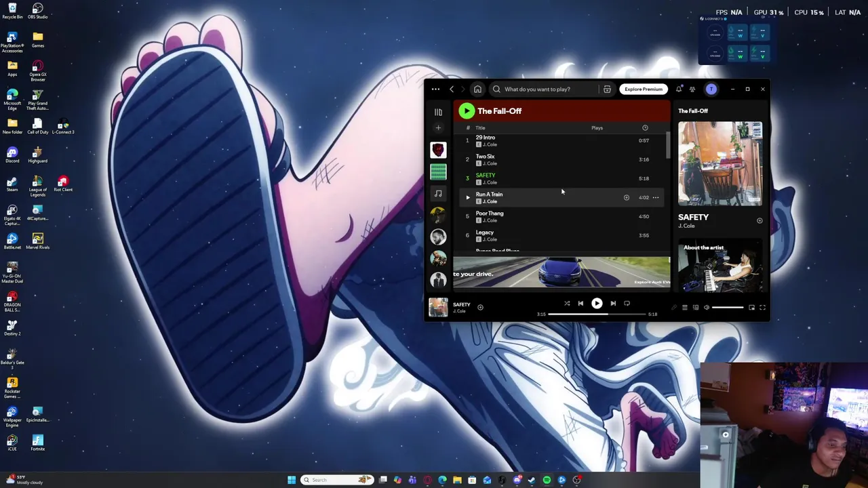This screenshot has width=868, height=488.
Task: Open the Battle.net desktop shortcut
Action: tap(12, 241)
